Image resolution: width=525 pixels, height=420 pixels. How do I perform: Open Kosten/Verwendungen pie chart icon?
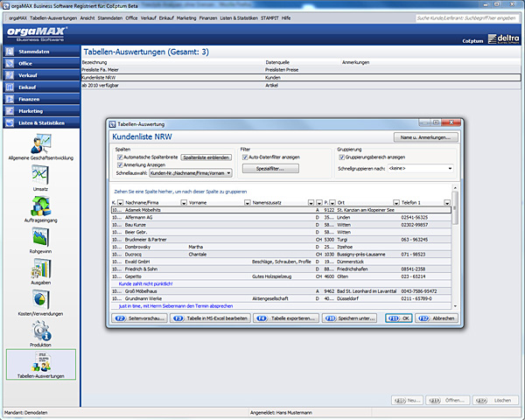tap(40, 299)
